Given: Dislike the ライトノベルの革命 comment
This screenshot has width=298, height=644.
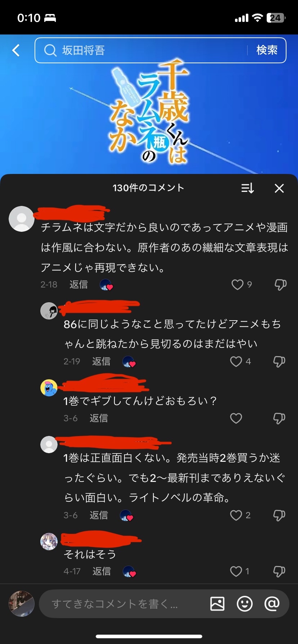Looking at the screenshot, I should (x=279, y=515).
